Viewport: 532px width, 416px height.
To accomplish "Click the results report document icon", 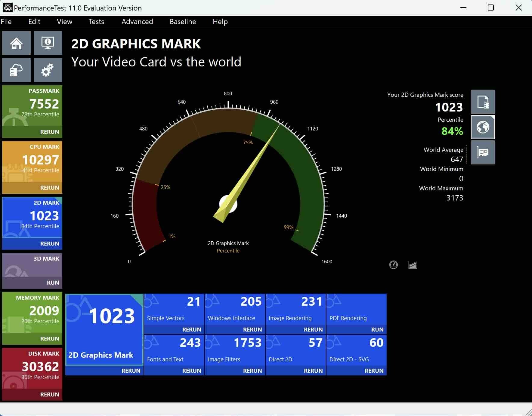I will click(483, 102).
